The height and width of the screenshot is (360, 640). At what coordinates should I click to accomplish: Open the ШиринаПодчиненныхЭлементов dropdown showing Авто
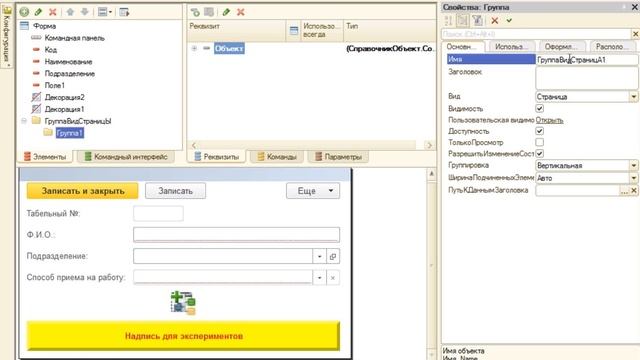[x=633, y=178]
